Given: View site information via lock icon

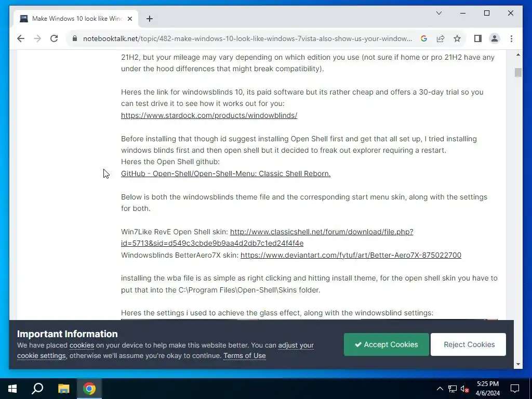Looking at the screenshot, I should click(x=75, y=38).
